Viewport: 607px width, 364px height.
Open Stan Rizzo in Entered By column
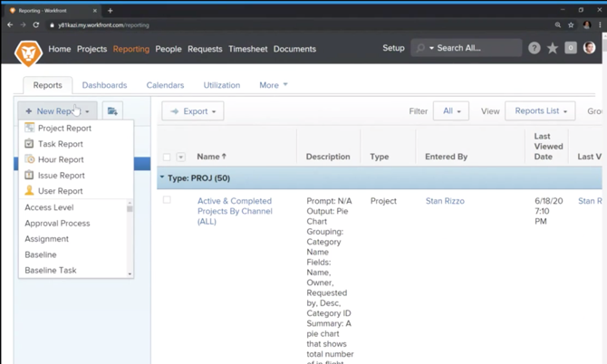coord(445,201)
